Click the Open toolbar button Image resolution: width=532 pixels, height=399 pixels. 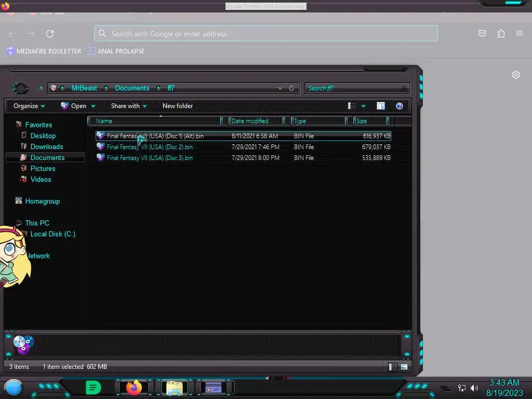tap(74, 106)
